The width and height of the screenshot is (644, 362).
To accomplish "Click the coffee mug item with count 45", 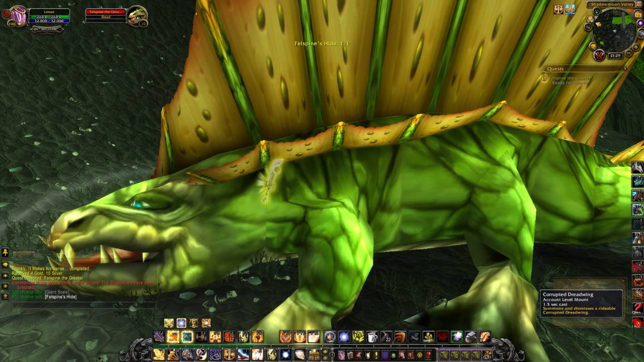I will [372, 336].
